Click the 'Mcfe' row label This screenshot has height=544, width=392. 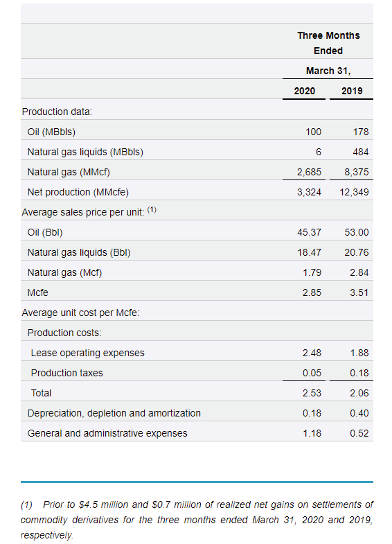pos(38,293)
